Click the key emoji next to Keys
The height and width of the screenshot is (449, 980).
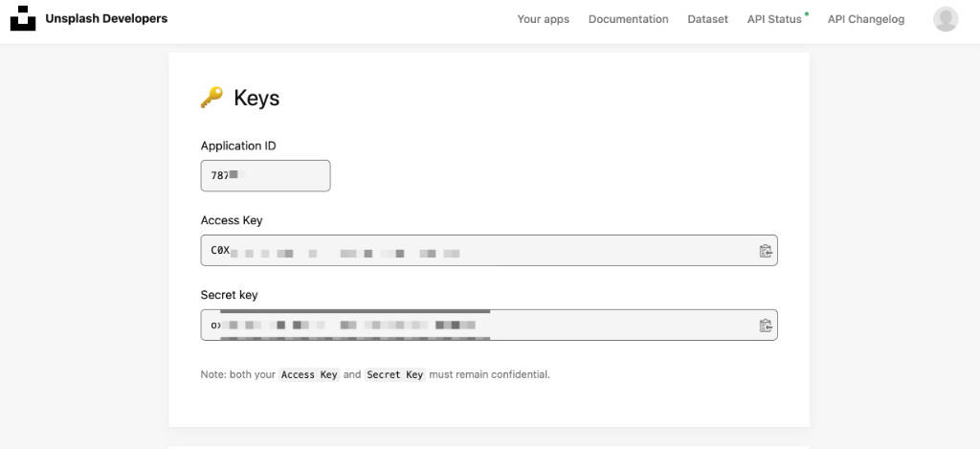212,98
